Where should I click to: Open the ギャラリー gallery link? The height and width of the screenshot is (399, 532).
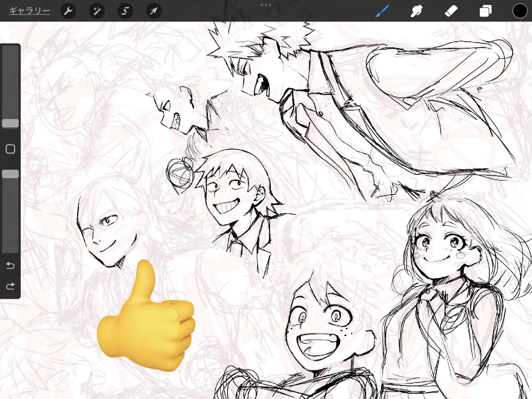pyautogui.click(x=29, y=11)
